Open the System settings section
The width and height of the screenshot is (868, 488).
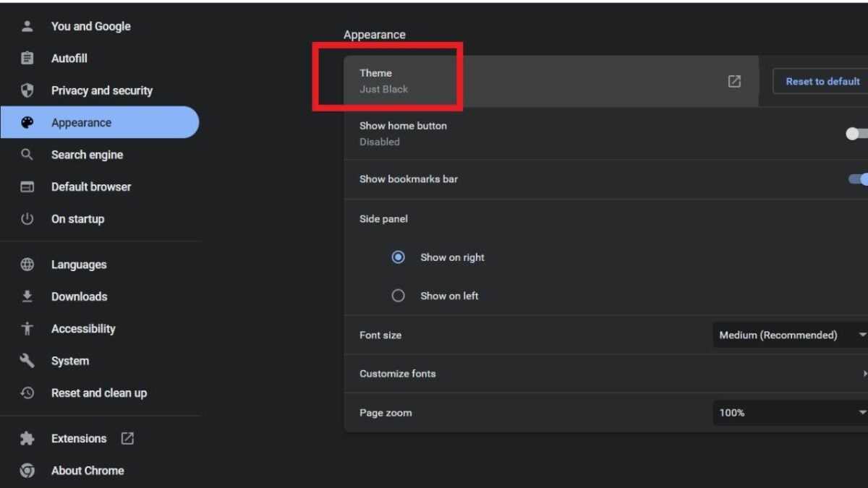(x=69, y=360)
